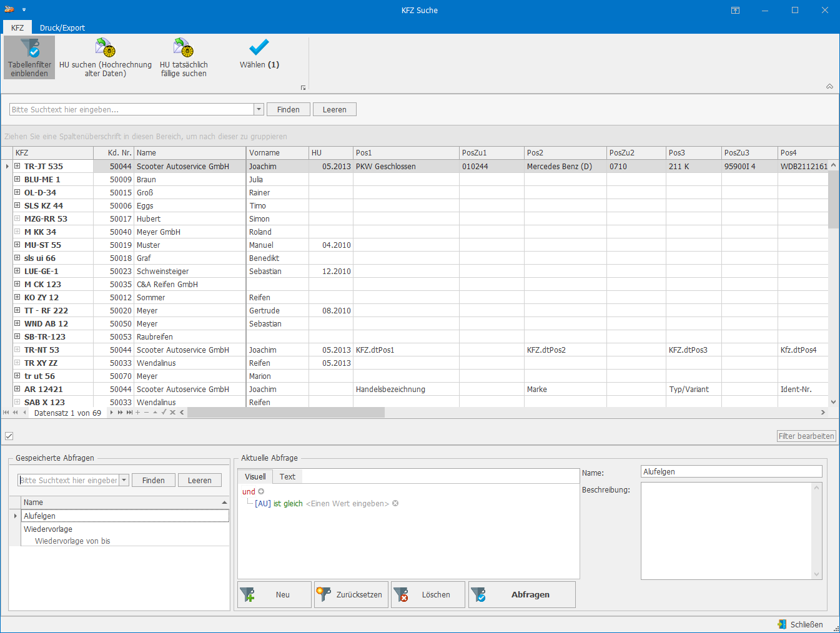Switch to the Text query tab

[x=287, y=476]
